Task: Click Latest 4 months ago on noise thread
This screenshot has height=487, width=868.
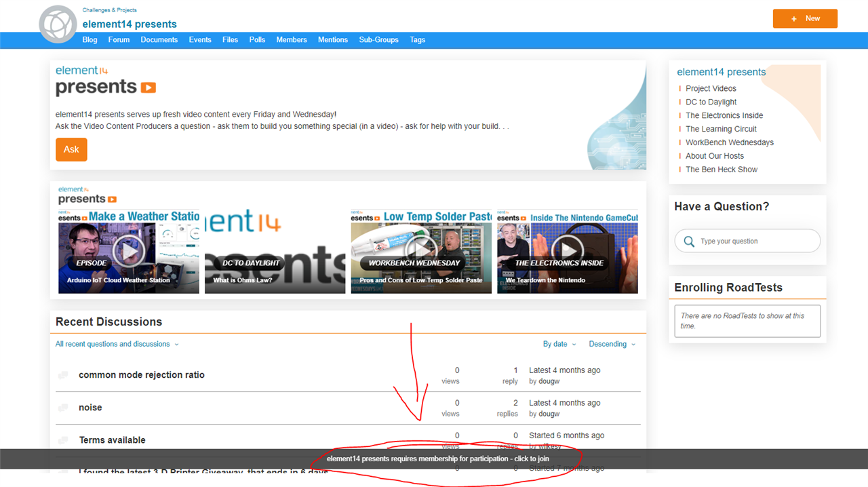Action: (564, 403)
